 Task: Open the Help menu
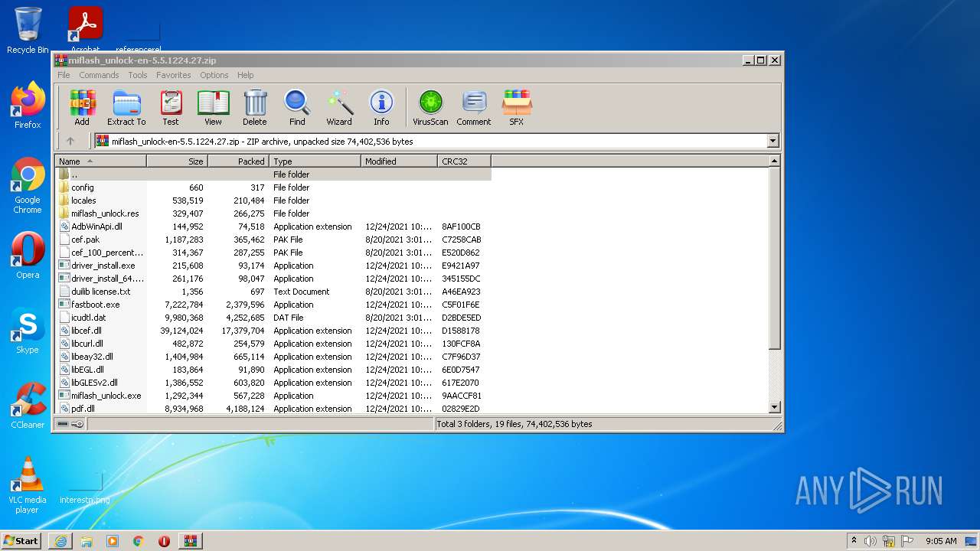tap(245, 75)
